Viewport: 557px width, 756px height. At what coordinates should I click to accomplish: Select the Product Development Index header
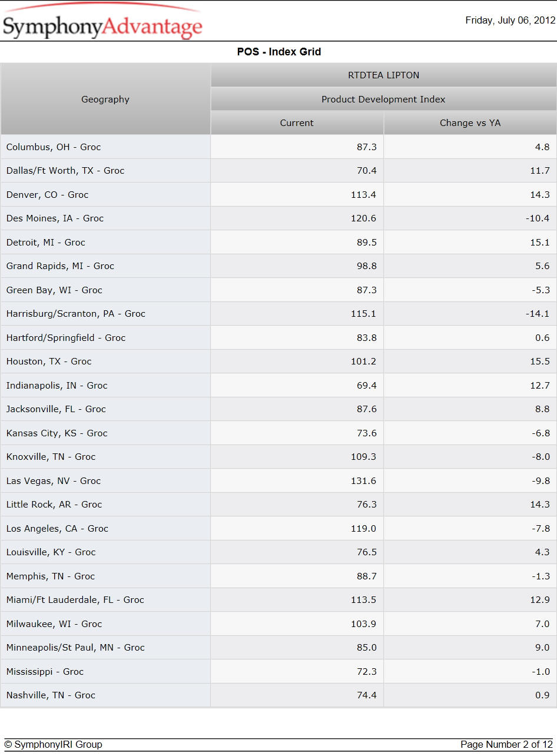383,99
